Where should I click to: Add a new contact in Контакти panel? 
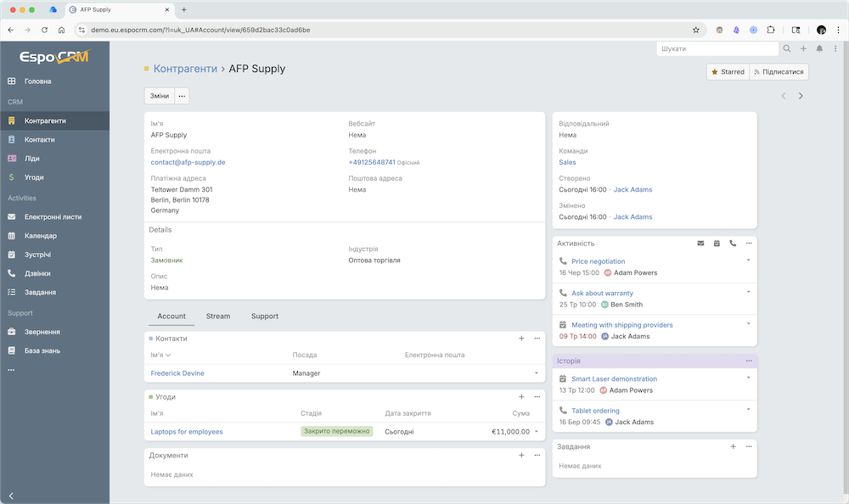tap(521, 339)
